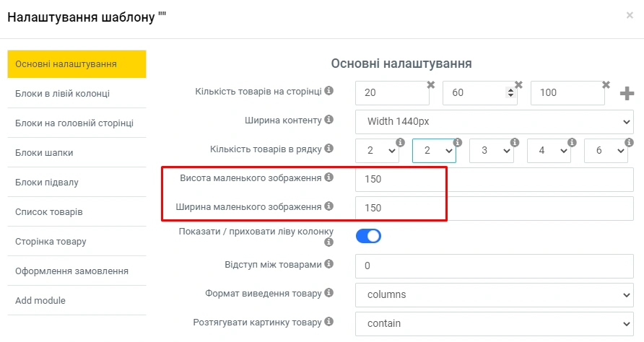Click info icon beside Формат виведення товару
644x342 pixels.
(x=329, y=293)
